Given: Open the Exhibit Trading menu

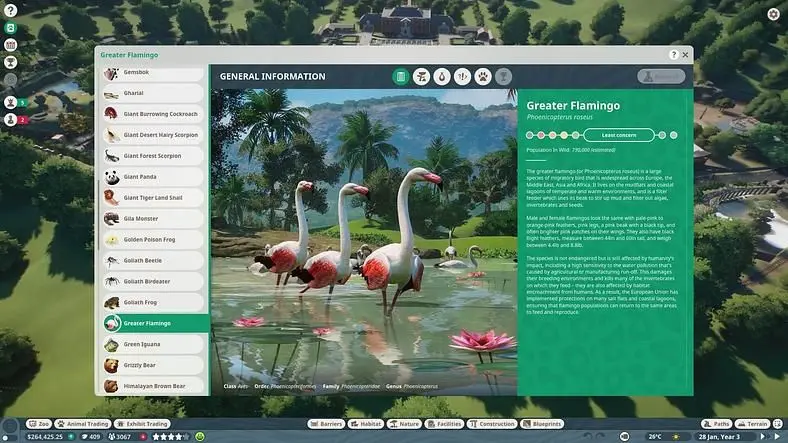Looking at the screenshot, I should (142, 424).
